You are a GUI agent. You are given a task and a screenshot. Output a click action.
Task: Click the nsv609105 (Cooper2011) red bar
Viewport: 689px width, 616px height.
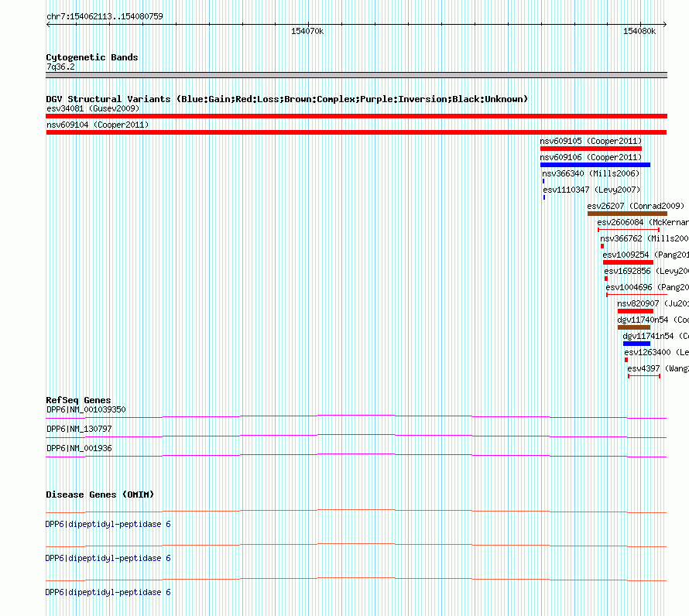pyautogui.click(x=591, y=149)
